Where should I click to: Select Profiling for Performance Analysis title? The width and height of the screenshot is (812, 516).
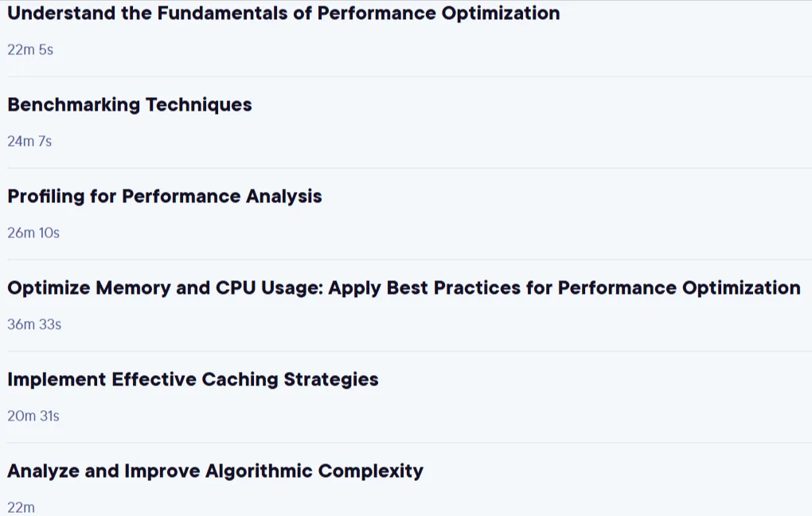[165, 197]
